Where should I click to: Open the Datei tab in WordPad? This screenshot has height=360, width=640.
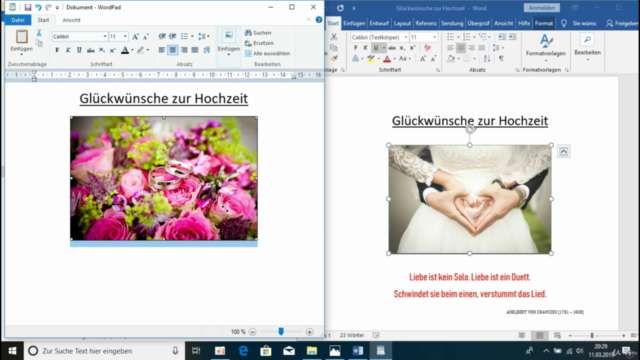pyautogui.click(x=18, y=20)
